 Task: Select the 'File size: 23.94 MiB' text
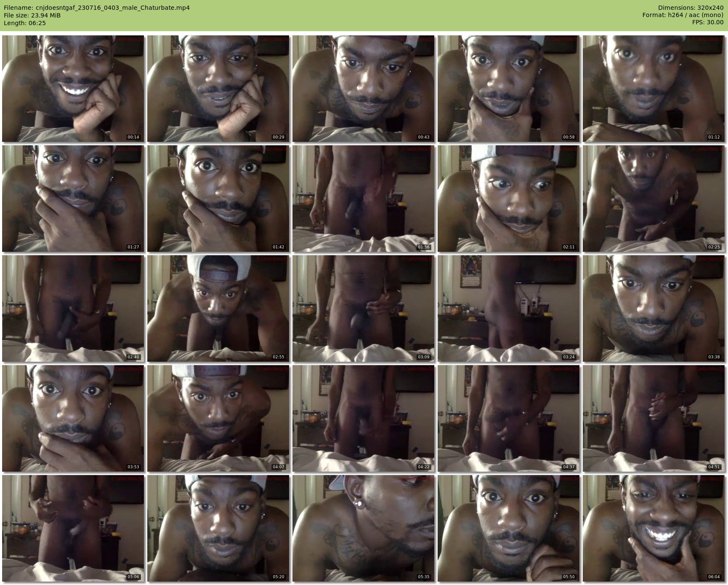pyautogui.click(x=32, y=15)
